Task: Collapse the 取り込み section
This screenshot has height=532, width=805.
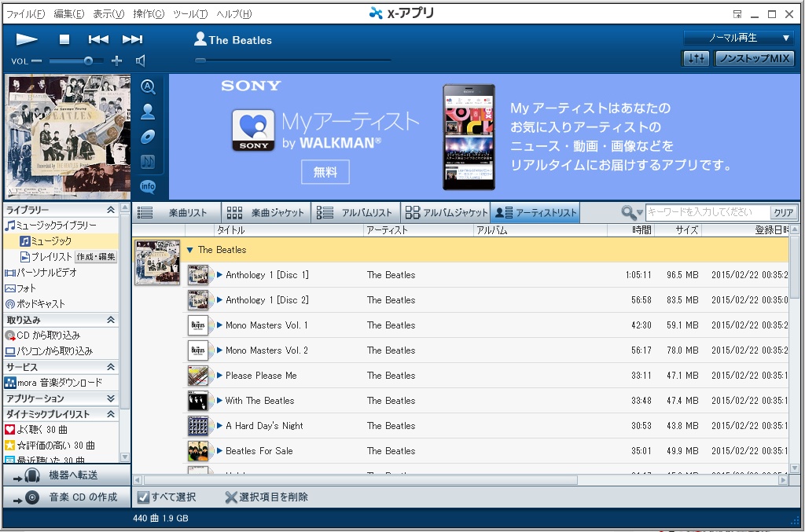Action: pos(110,320)
